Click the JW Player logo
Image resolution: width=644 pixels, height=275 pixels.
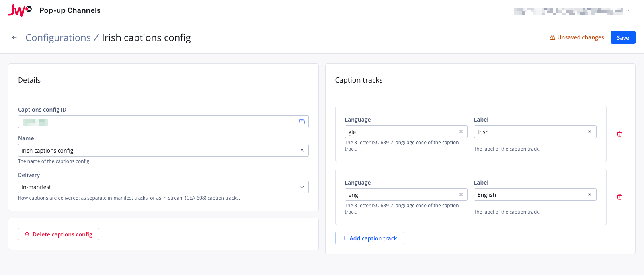pos(20,10)
